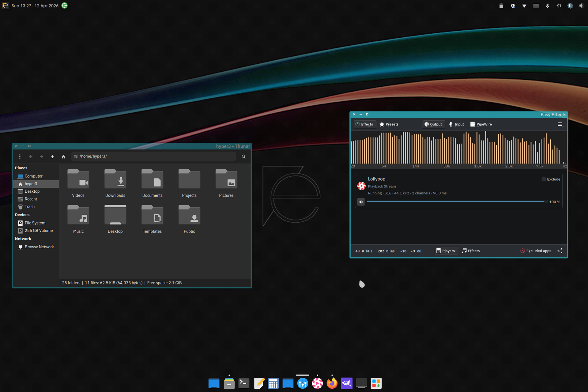Navigate up to parent directory
Viewport: 588px width, 392px height.
coord(52,156)
